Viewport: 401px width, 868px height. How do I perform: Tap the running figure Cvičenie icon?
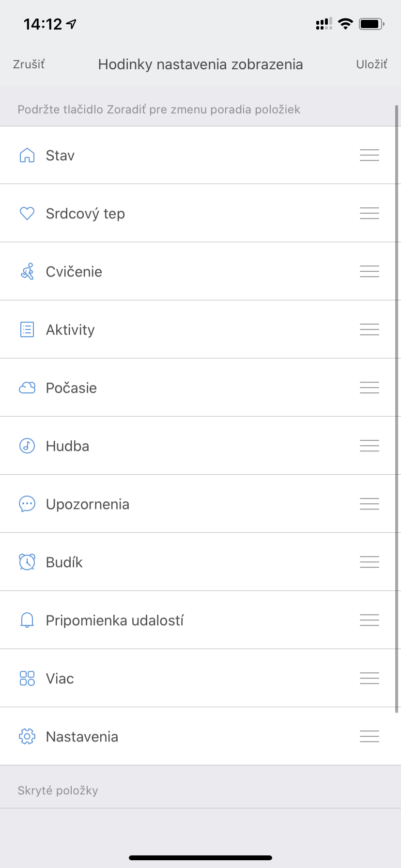(x=27, y=271)
